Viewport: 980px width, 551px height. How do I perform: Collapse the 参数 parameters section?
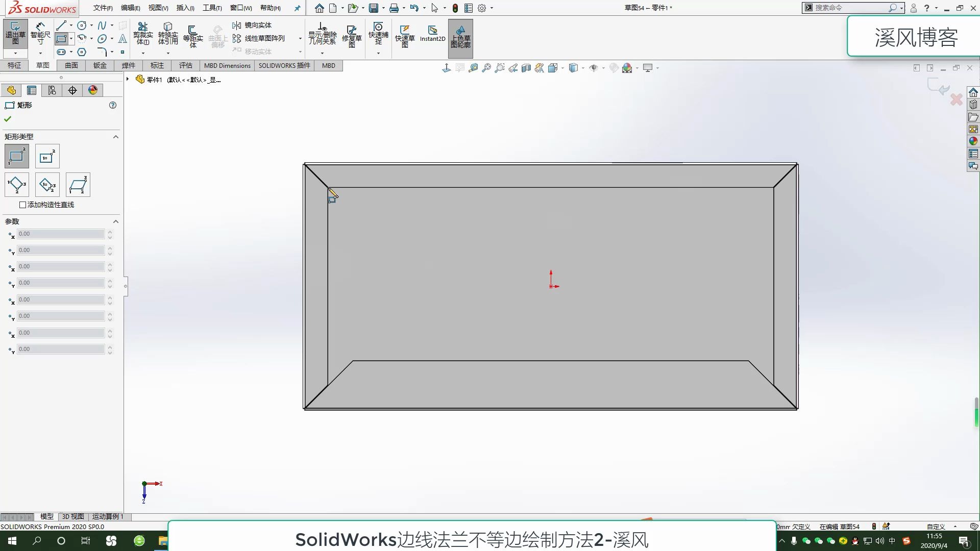coord(116,221)
